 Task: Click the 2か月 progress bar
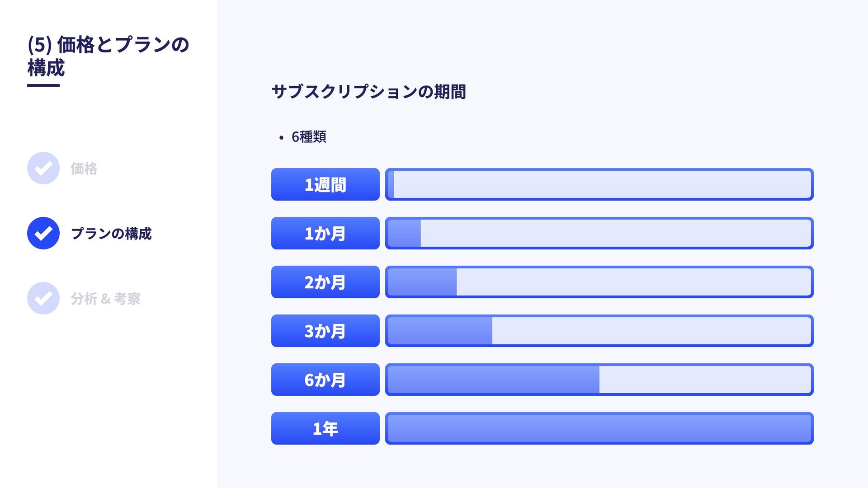click(x=599, y=282)
